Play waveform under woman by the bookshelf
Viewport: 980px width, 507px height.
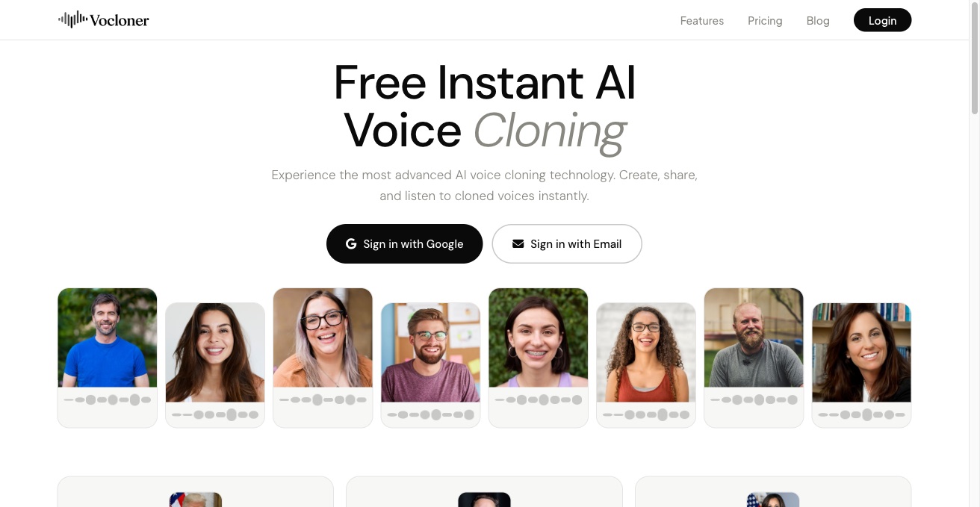click(861, 414)
